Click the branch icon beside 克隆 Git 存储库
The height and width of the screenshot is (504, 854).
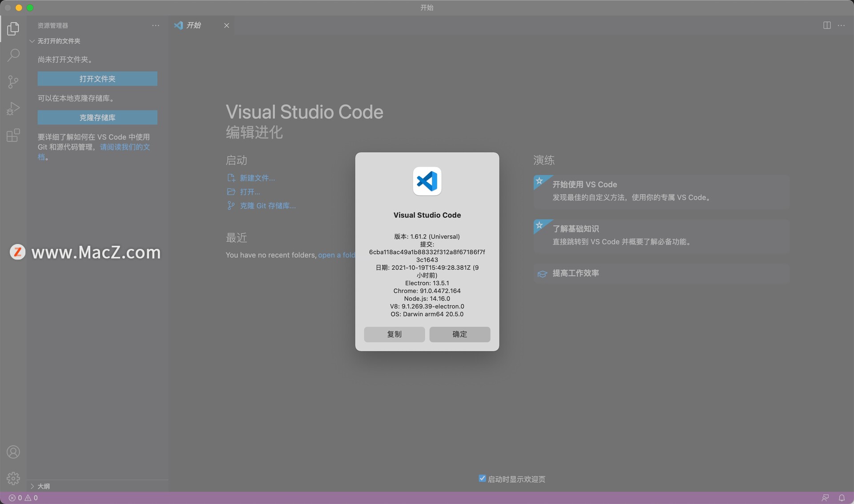231,205
